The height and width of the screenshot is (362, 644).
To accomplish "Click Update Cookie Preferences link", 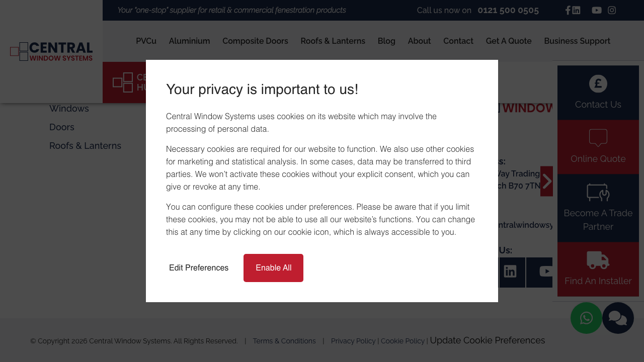I will pyautogui.click(x=487, y=340).
